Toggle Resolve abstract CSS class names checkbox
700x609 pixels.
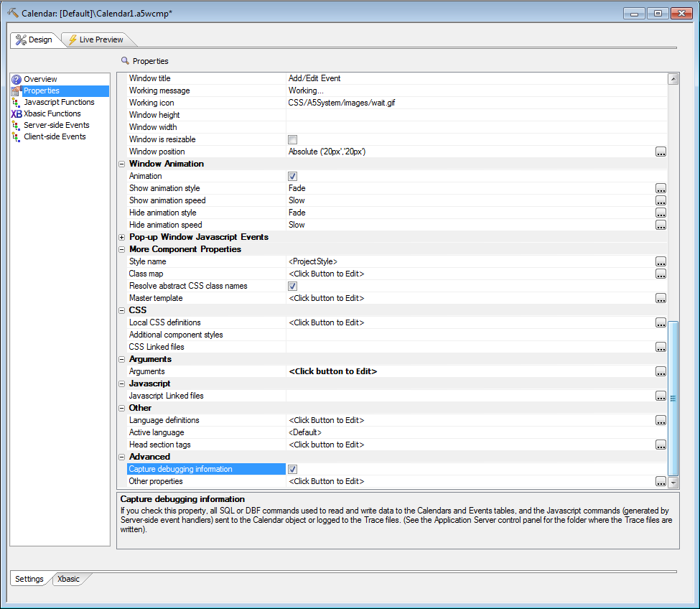tap(292, 287)
